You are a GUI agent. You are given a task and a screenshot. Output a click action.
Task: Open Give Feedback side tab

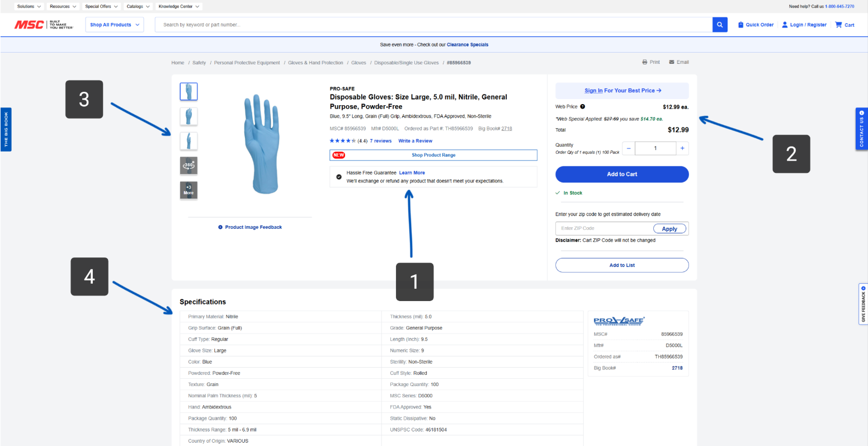point(863,304)
